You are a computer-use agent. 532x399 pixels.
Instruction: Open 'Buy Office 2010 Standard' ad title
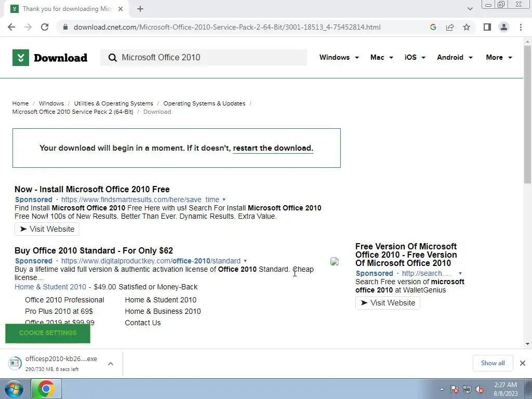[94, 251]
